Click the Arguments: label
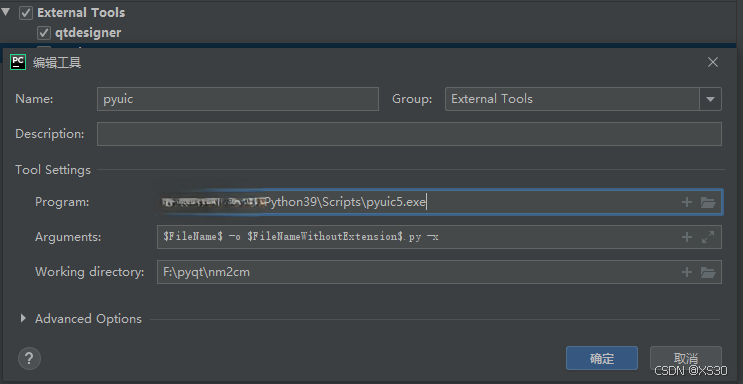The height and width of the screenshot is (384, 743). click(68, 237)
